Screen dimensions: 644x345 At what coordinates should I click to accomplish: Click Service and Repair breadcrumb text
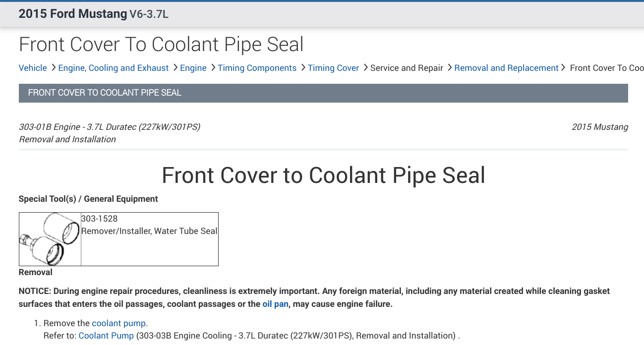tap(407, 68)
